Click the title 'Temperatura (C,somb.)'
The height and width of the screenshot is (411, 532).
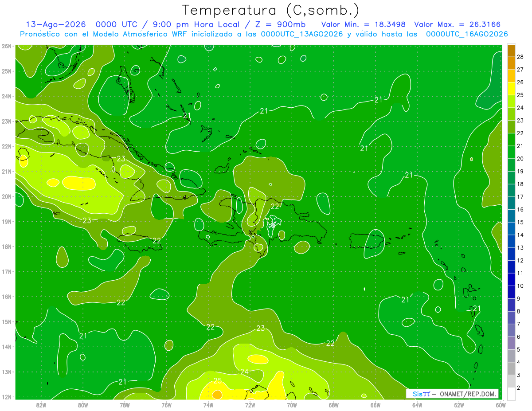pos(271,10)
